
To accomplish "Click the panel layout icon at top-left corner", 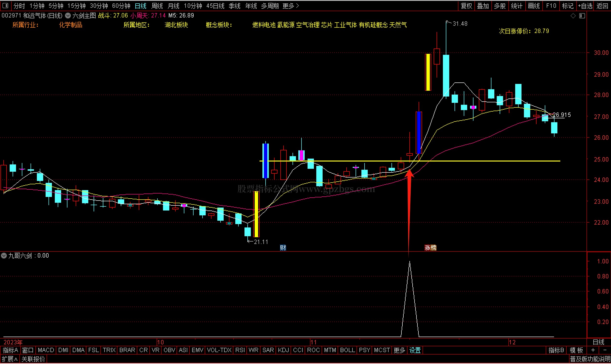I will tap(5, 5).
